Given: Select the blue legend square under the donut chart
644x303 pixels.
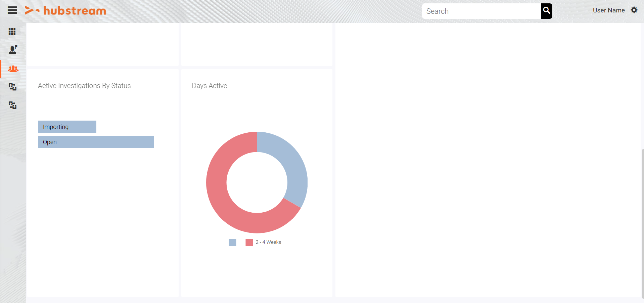Looking at the screenshot, I should point(232,242).
